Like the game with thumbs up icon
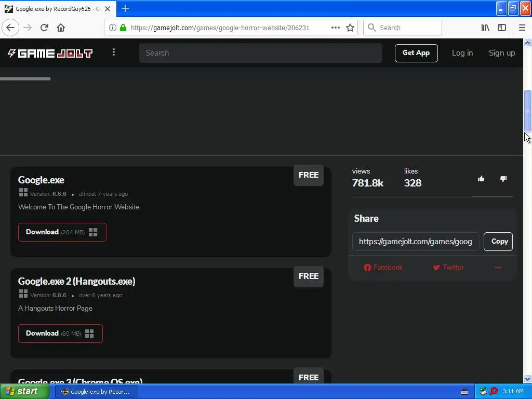 coord(481,179)
